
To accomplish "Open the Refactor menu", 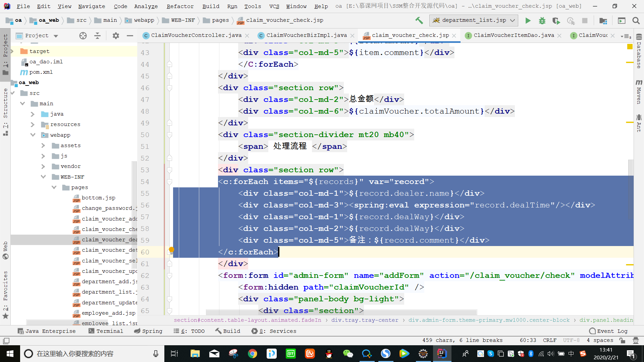I will click(x=180, y=6).
